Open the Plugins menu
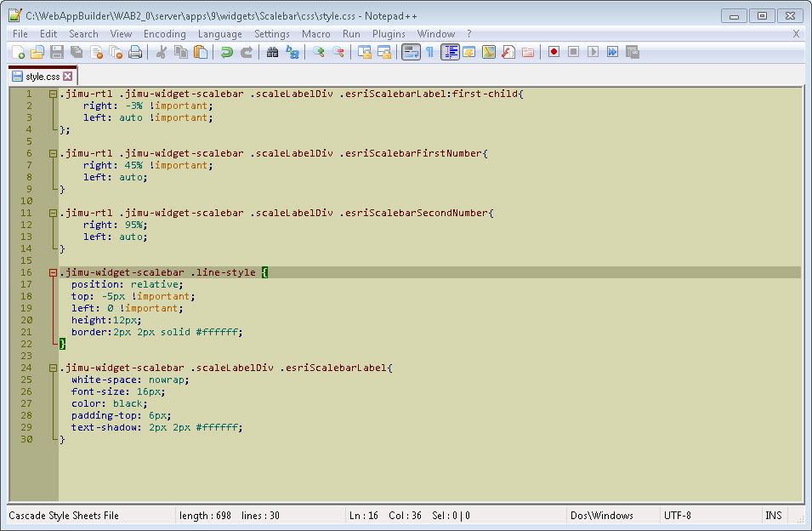The image size is (812, 531). tap(389, 34)
